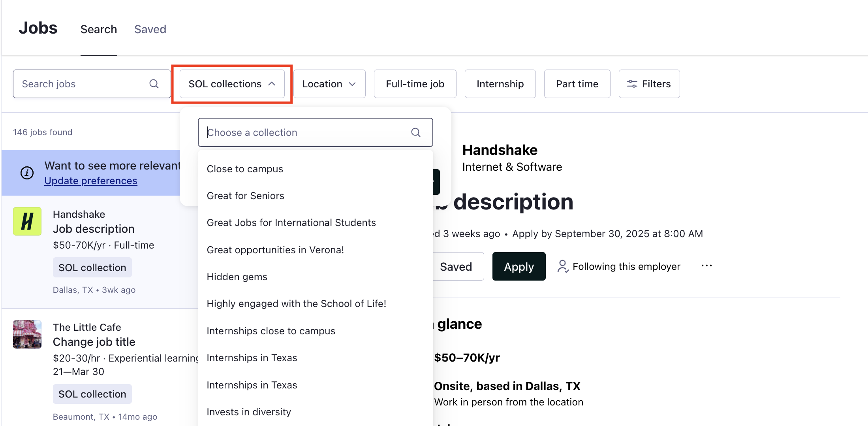Image resolution: width=868 pixels, height=426 pixels.
Task: Select the Close to campus collection
Action: (315, 169)
